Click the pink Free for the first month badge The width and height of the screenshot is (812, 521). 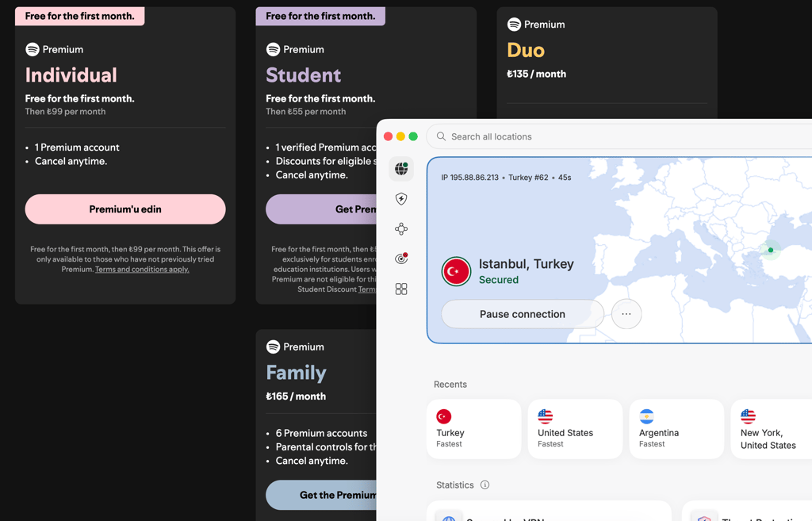[80, 16]
